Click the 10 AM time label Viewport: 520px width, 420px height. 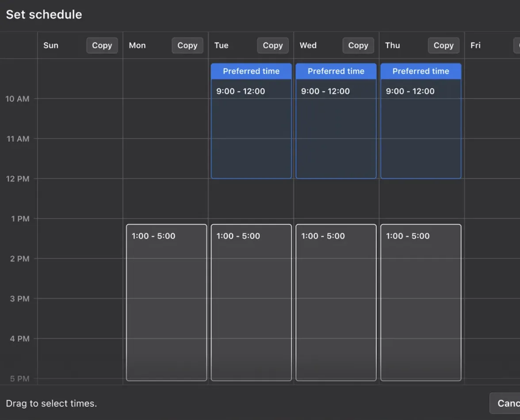pos(17,99)
